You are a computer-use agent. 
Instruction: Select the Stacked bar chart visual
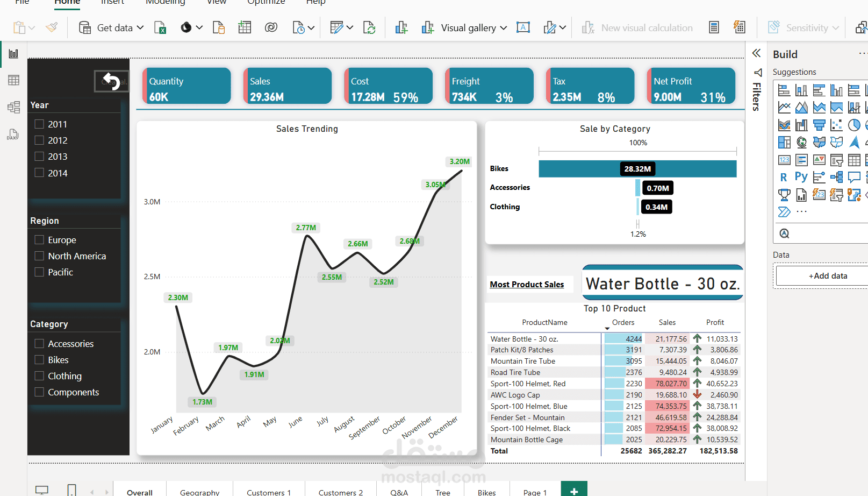[x=784, y=90]
